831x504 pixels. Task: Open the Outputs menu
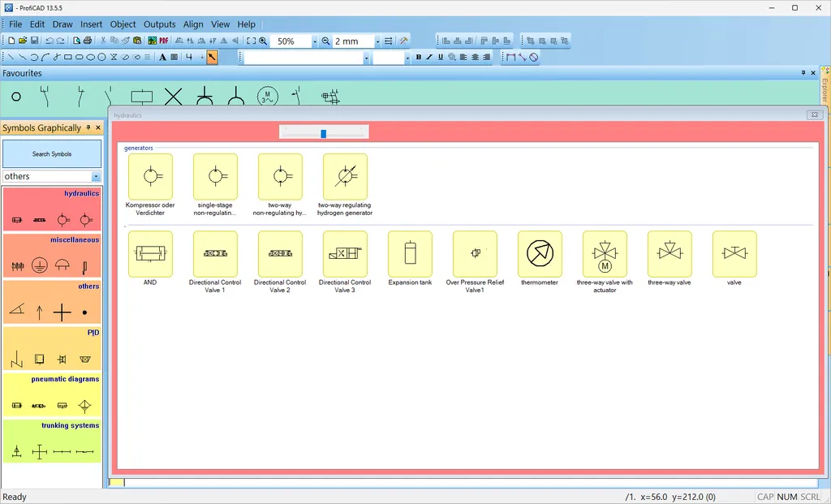[160, 24]
